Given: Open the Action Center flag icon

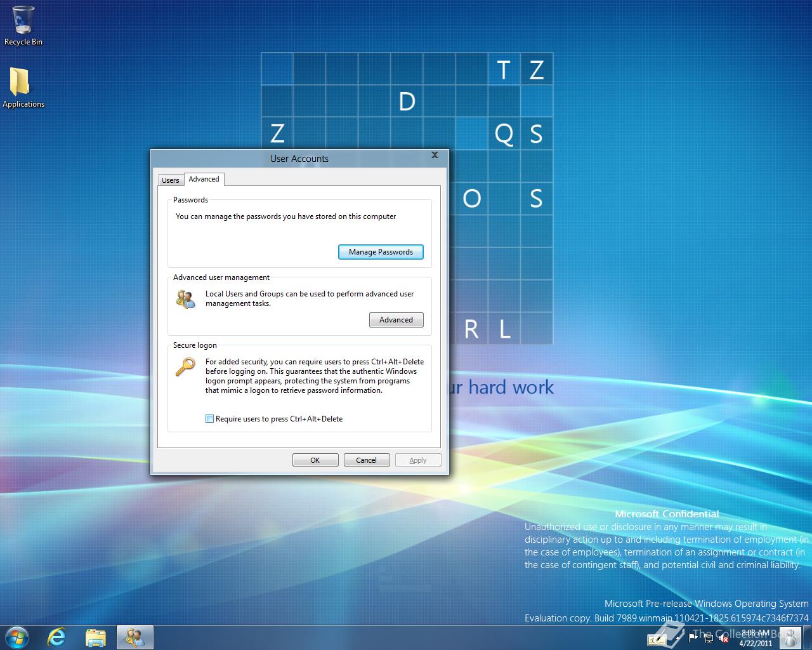Looking at the screenshot, I should tap(693, 637).
